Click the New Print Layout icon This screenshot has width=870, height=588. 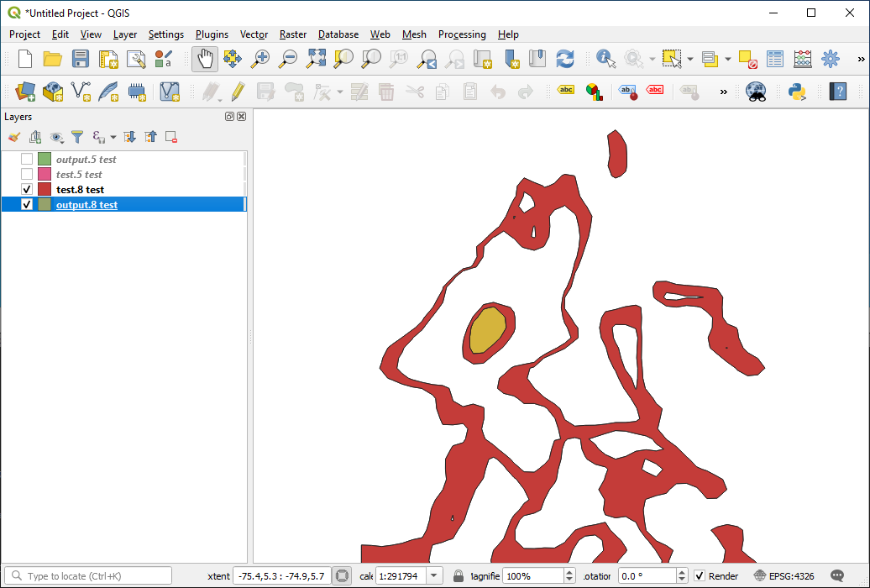coord(108,59)
